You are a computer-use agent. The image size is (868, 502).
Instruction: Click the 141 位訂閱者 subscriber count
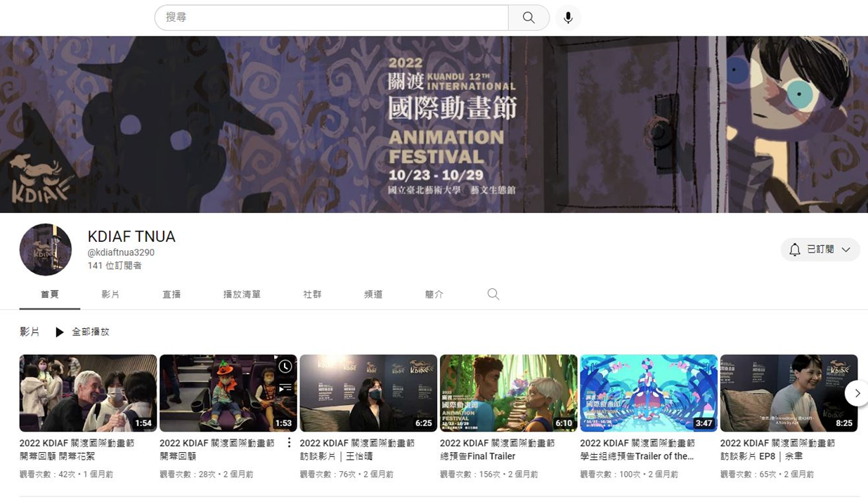tap(115, 266)
